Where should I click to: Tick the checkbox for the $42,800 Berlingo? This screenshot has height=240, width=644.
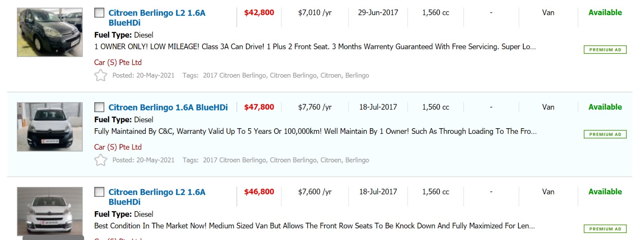[99, 13]
